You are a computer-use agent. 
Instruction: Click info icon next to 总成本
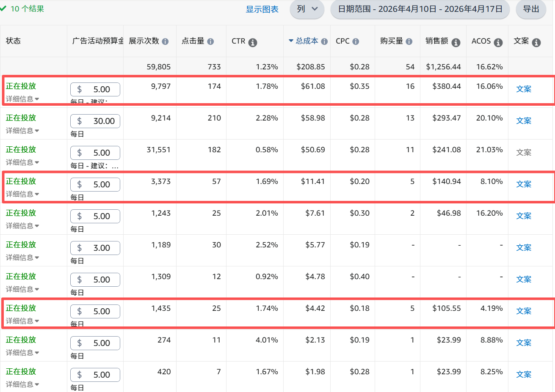pos(324,41)
